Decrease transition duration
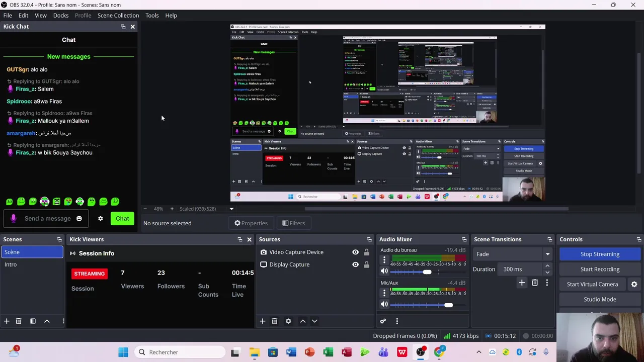This screenshot has height=362, width=644. pos(547,272)
